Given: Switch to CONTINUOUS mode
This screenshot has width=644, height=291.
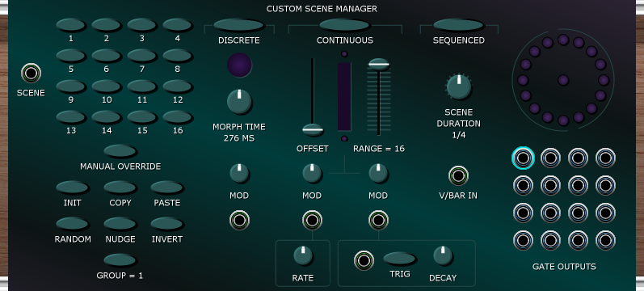Looking at the screenshot, I should click(x=344, y=25).
